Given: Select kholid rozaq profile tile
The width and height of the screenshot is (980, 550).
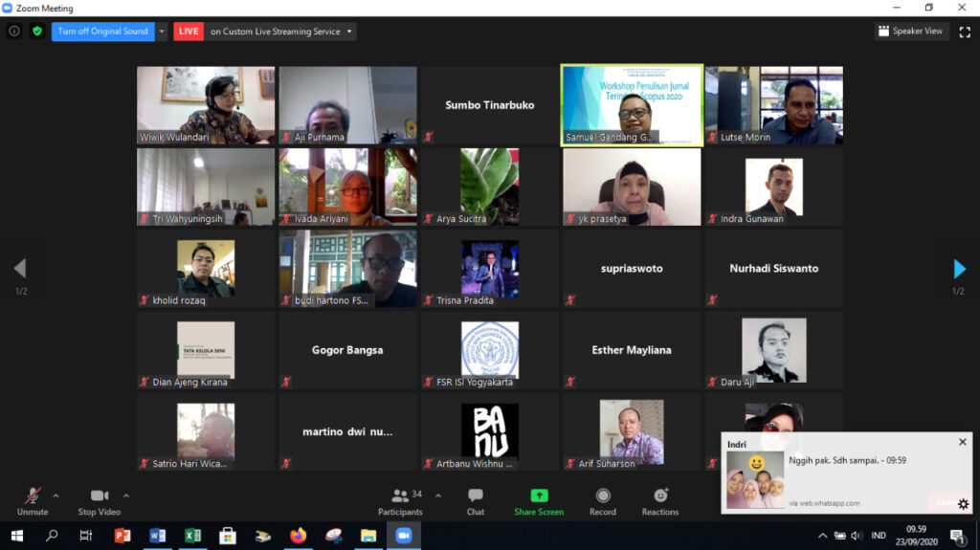Looking at the screenshot, I should 206,268.
